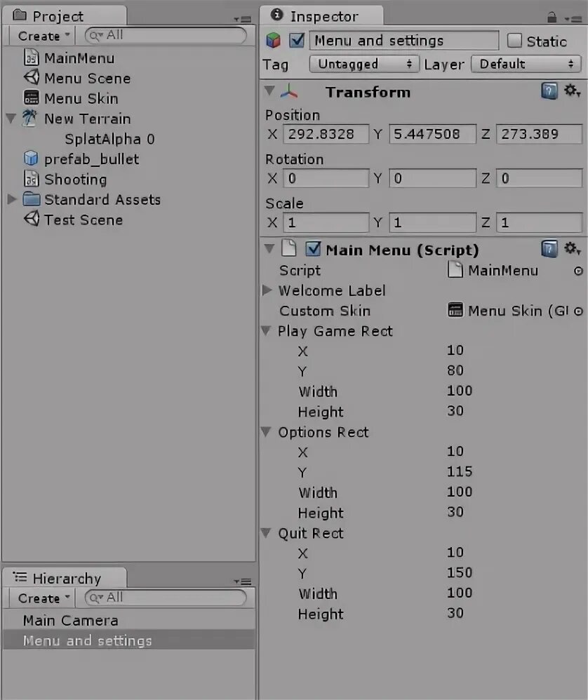The image size is (588, 700).
Task: Click the Shooting script file icon
Action: click(32, 179)
